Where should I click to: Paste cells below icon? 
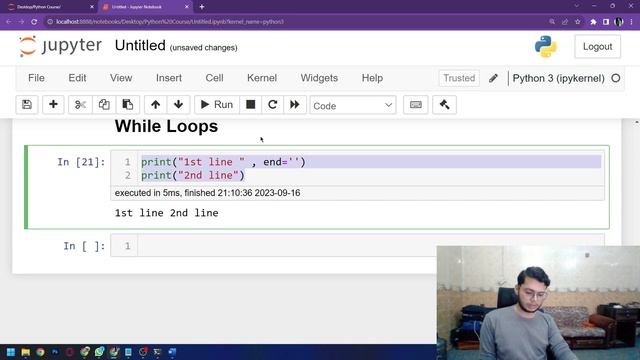(128, 105)
